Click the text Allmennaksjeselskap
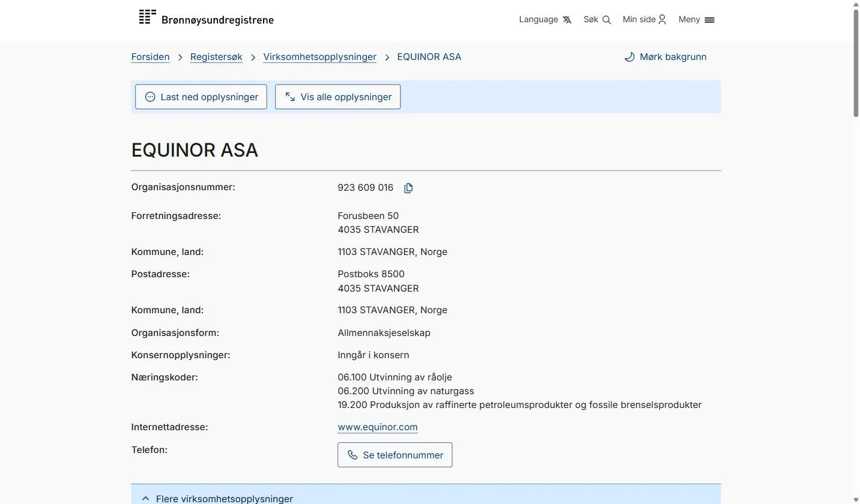860x504 pixels. coord(384,333)
